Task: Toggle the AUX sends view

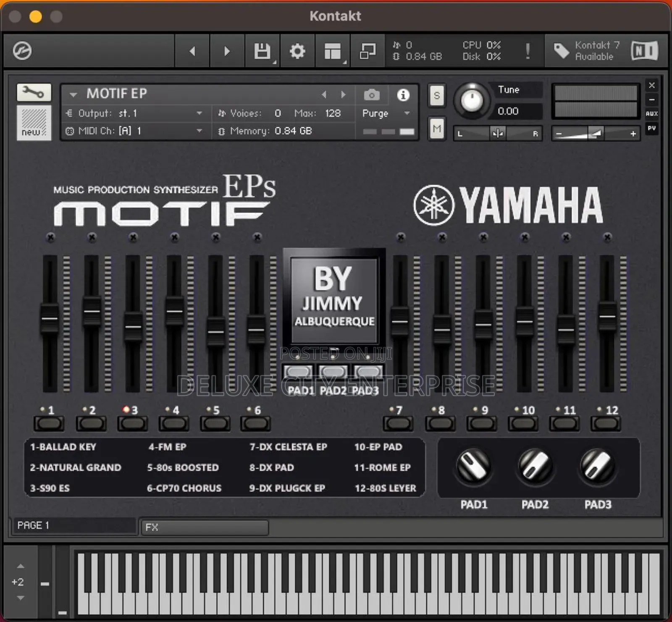Action: pyautogui.click(x=652, y=113)
